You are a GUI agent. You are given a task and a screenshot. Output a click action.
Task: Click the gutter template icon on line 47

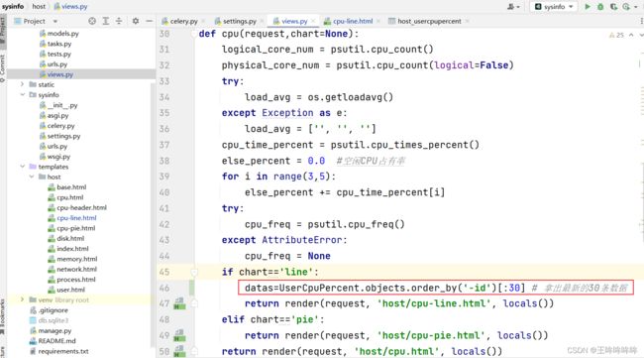(179, 303)
